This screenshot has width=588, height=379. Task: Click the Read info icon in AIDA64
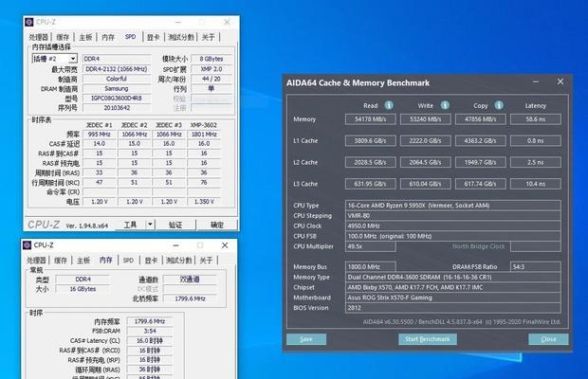(389, 105)
